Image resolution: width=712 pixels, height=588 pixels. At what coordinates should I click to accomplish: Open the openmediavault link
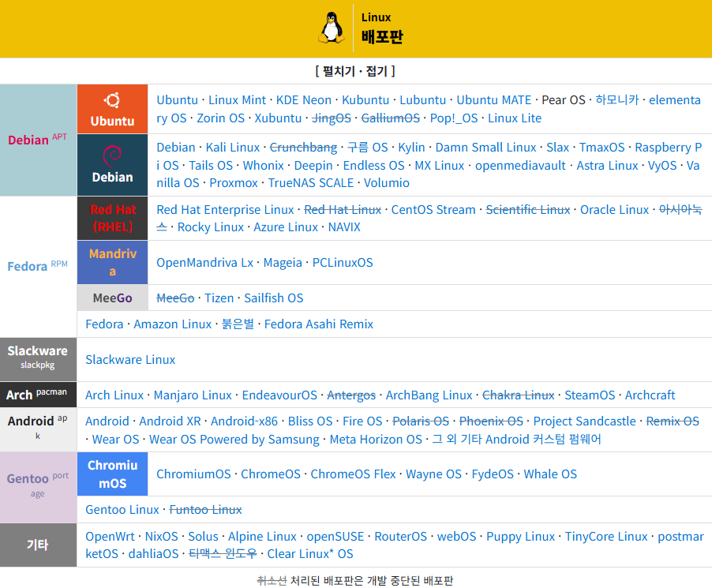[x=520, y=165]
